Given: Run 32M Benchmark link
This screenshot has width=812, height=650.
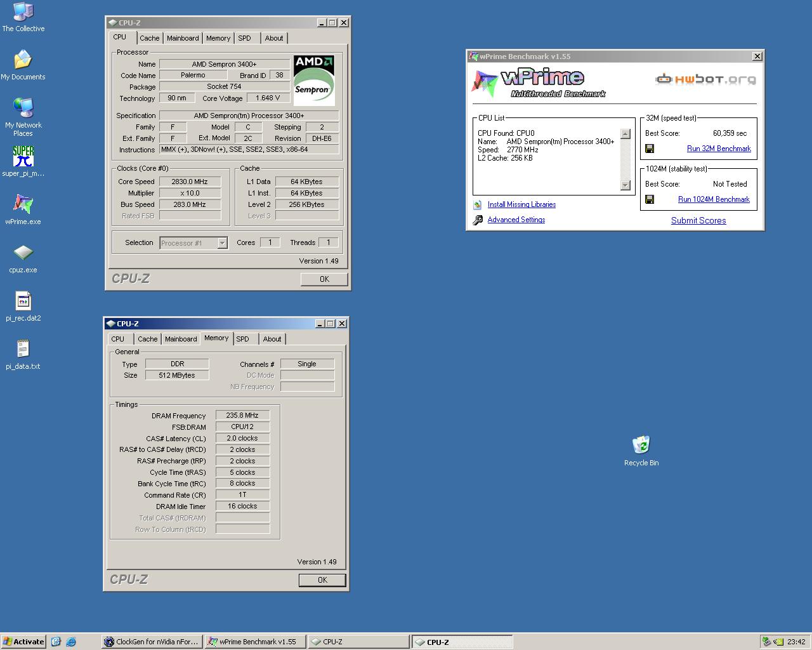Looking at the screenshot, I should pos(719,149).
